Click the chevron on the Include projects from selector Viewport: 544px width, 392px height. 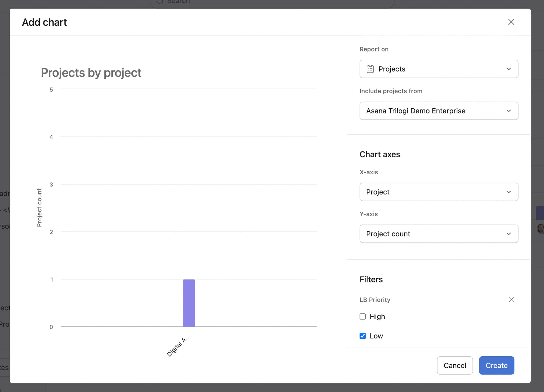509,111
